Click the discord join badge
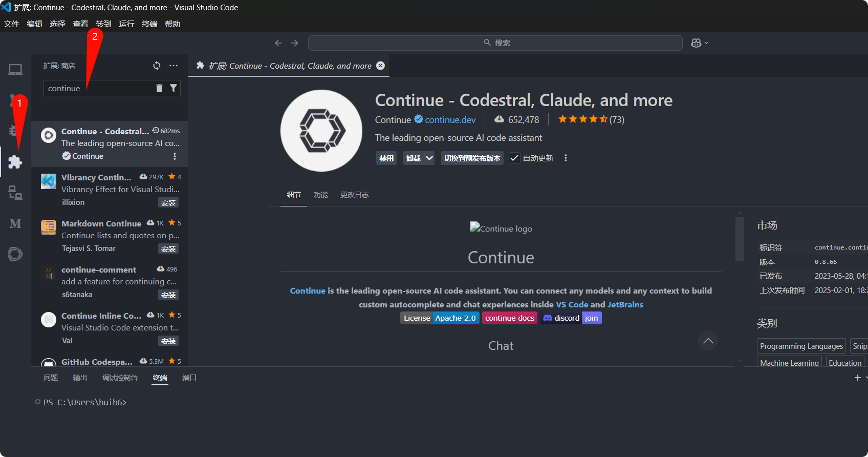 pyautogui.click(x=571, y=318)
